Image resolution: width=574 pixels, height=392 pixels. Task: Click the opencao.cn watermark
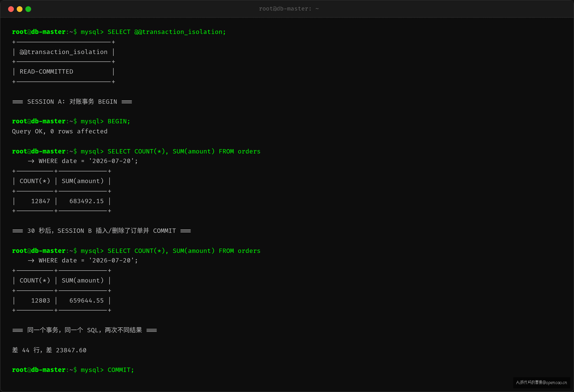pos(541,383)
